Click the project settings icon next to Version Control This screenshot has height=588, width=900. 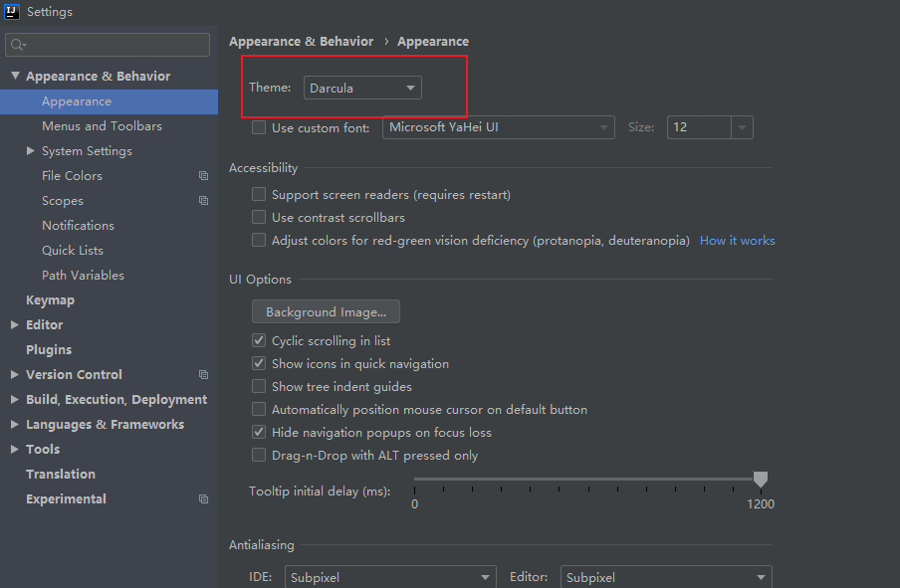click(x=203, y=374)
